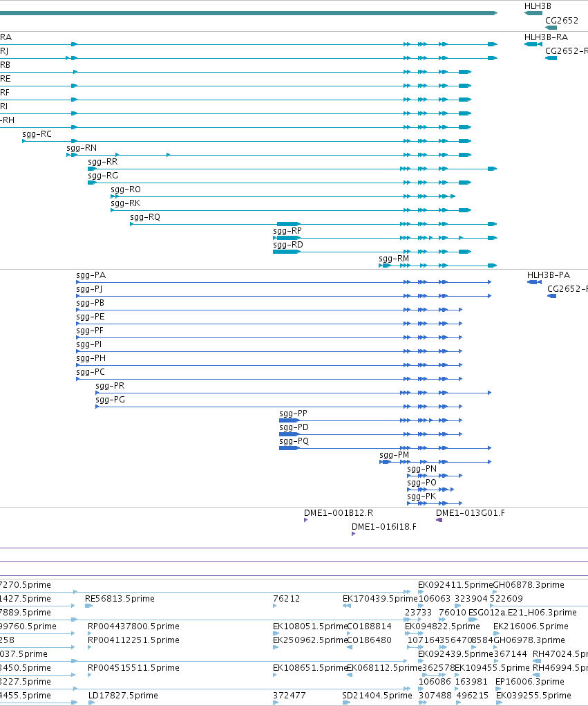This screenshot has width=588, height=706.
Task: Select the EK170439.5prime EST label
Action: 380,599
